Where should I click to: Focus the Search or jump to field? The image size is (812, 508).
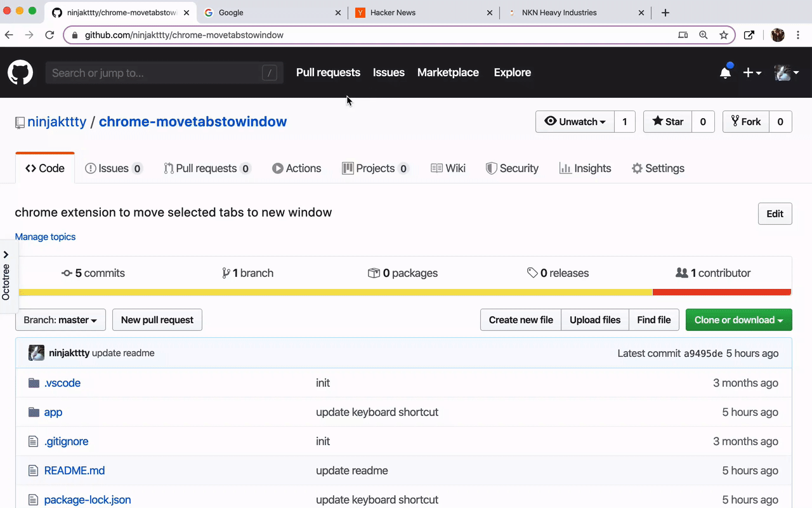[x=164, y=73]
